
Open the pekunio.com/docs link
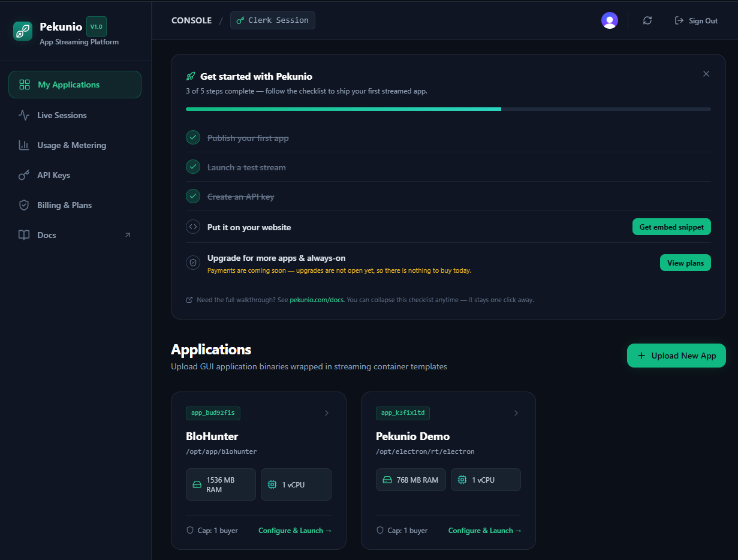[317, 300]
